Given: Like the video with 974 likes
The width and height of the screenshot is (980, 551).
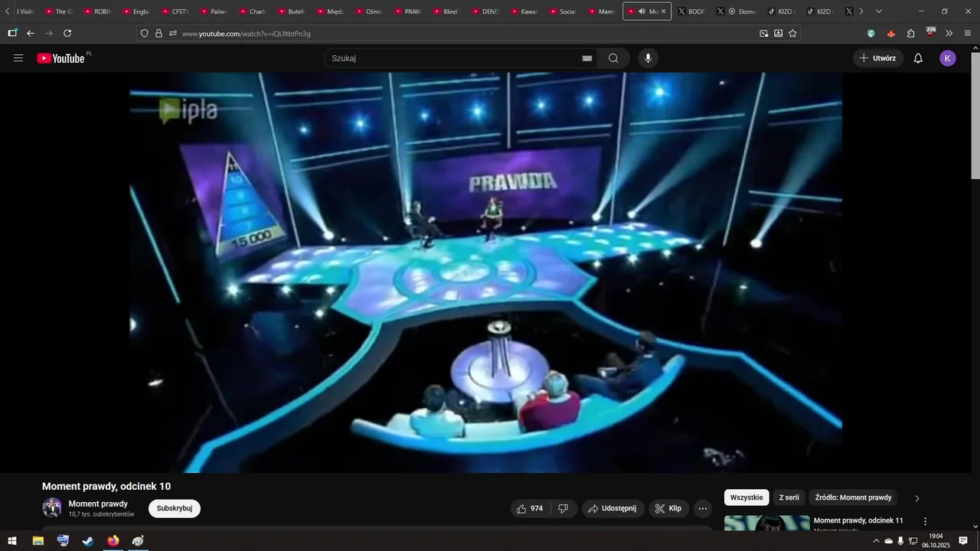Looking at the screenshot, I should (530, 508).
